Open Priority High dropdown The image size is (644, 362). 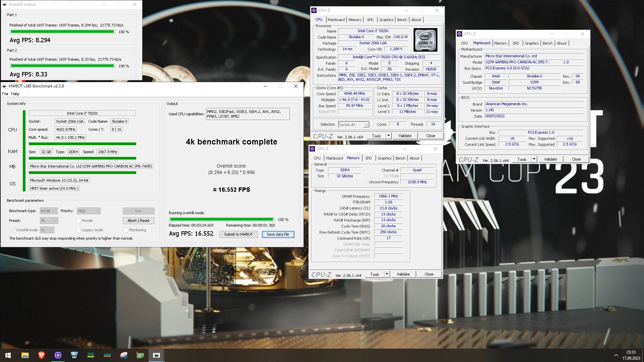click(x=89, y=211)
